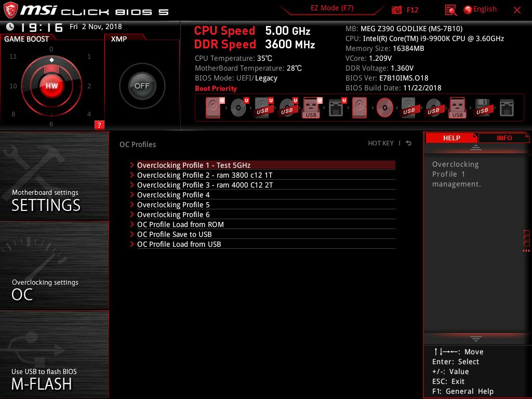Select the legacy USB CD/DVD boot icon
Image resolution: width=532 pixels, height=399 pixels.
click(x=433, y=108)
